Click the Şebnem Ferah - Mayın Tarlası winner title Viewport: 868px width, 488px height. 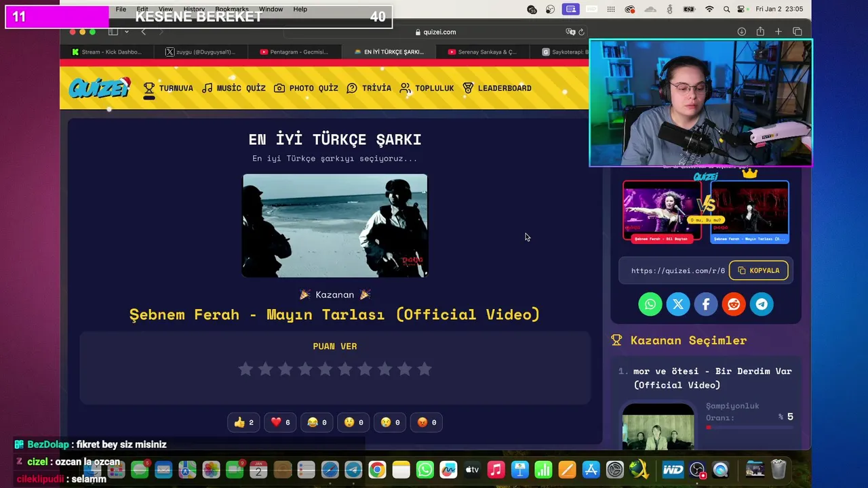pyautogui.click(x=334, y=314)
